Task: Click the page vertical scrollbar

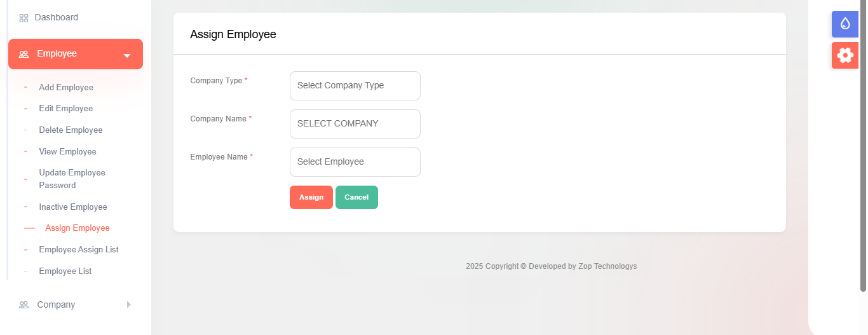Action: 863,146
